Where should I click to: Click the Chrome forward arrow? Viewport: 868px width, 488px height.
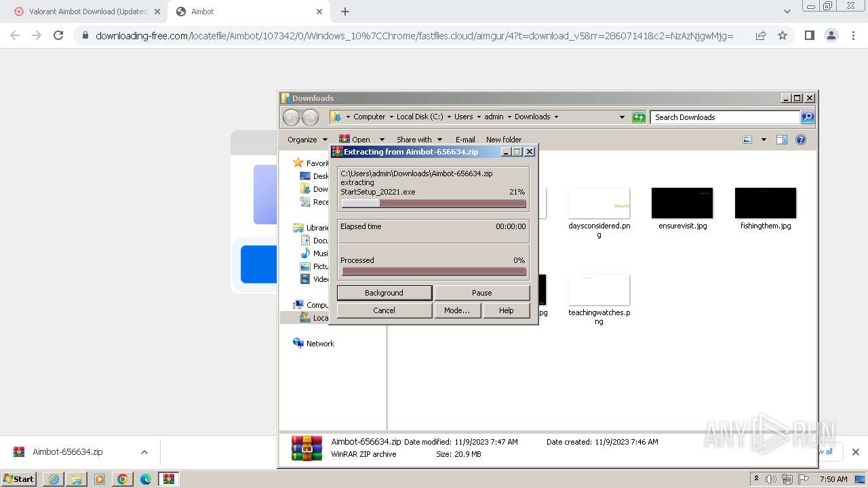click(x=37, y=35)
